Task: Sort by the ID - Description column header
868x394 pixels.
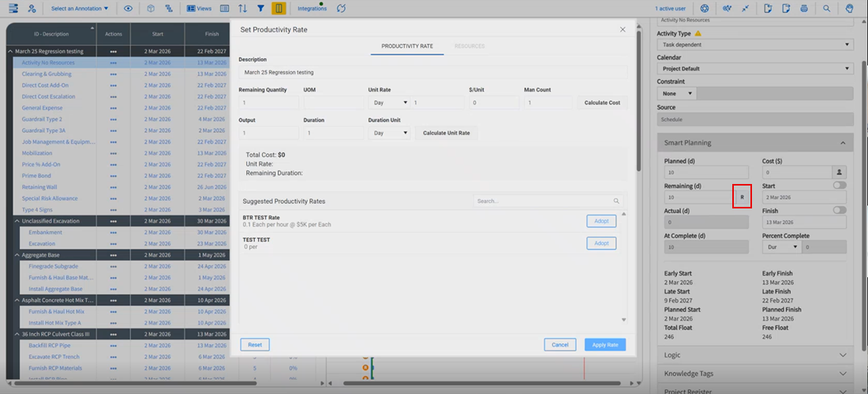Action: tap(51, 34)
